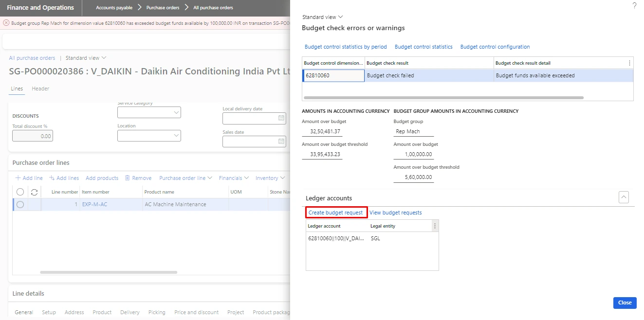Image resolution: width=644 pixels, height=320 pixels.
Task: Expand Standard view selector in dialog
Action: pos(322,17)
